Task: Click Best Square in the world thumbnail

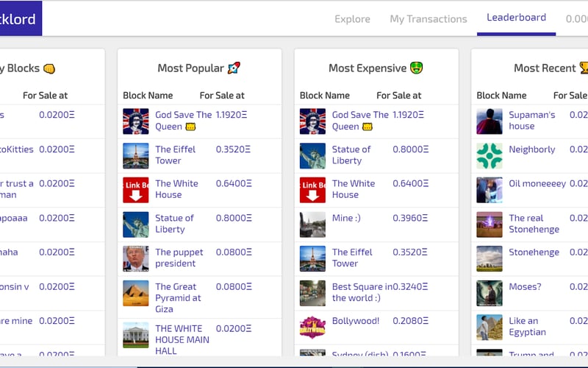Action: [x=313, y=293]
